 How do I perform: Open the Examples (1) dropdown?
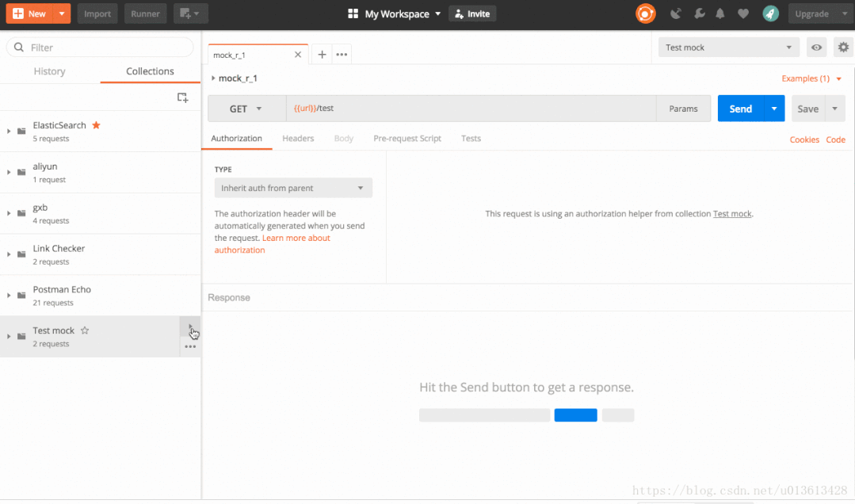tap(811, 78)
